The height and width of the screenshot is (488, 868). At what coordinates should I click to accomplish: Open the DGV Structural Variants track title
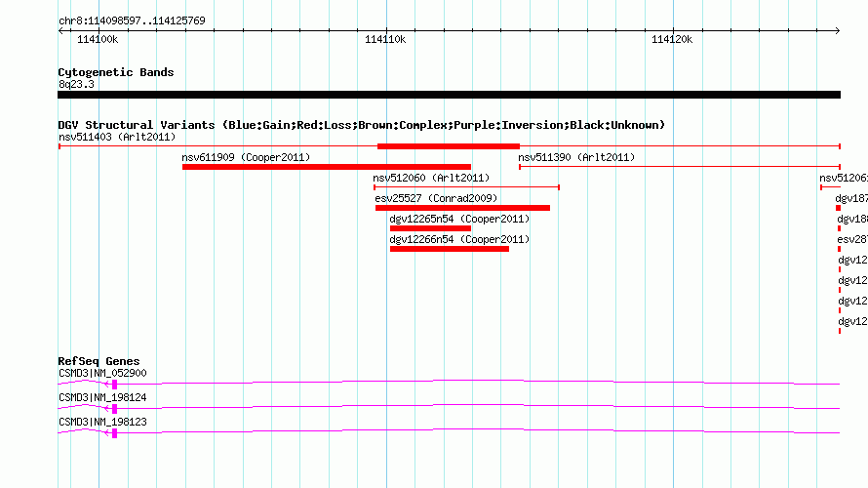[362, 125]
